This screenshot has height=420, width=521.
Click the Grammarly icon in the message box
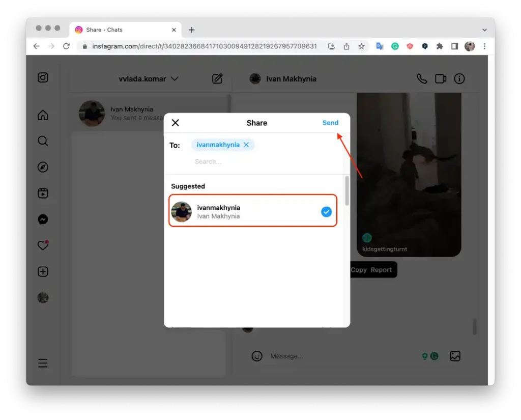[x=435, y=356]
